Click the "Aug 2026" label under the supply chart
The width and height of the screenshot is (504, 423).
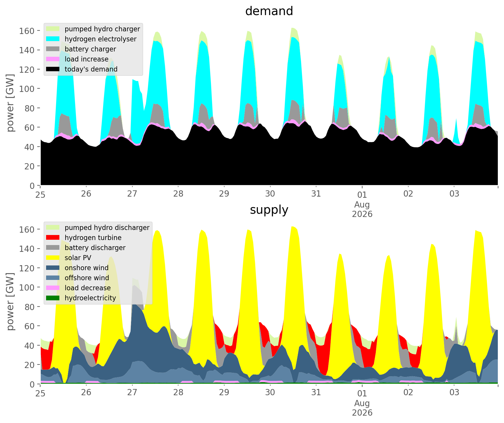(x=362, y=408)
